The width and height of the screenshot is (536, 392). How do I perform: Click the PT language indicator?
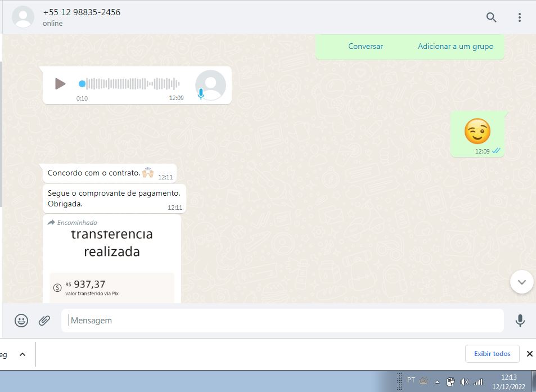(411, 380)
